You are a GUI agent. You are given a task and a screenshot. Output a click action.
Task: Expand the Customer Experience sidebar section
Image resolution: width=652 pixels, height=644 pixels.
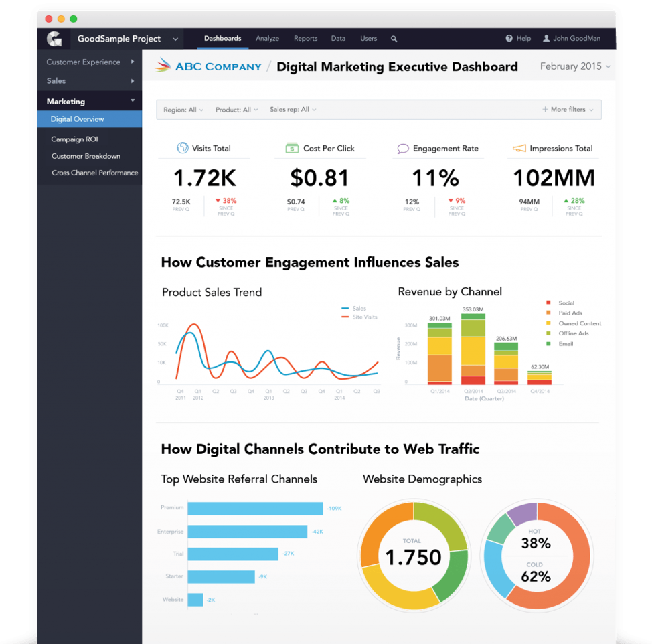[x=83, y=61]
